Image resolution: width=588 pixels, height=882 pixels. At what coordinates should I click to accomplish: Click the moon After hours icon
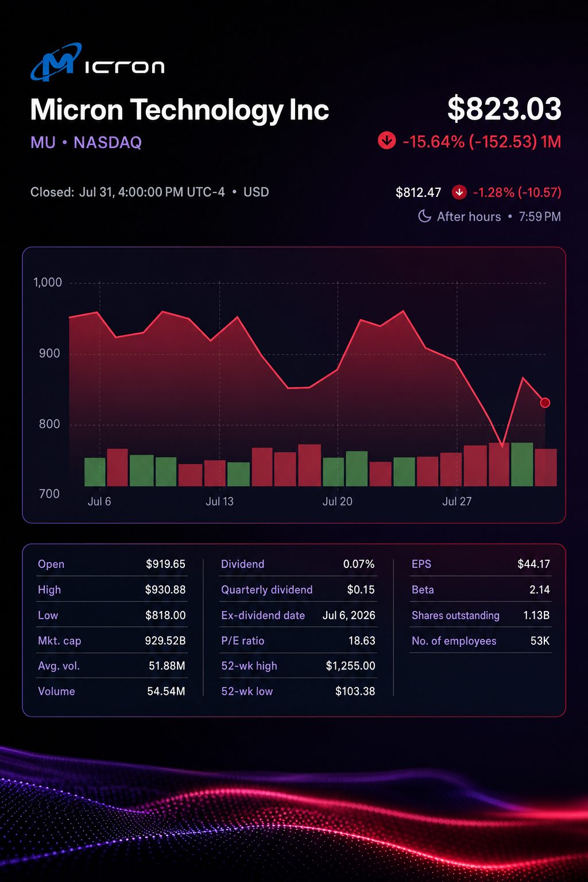(424, 216)
